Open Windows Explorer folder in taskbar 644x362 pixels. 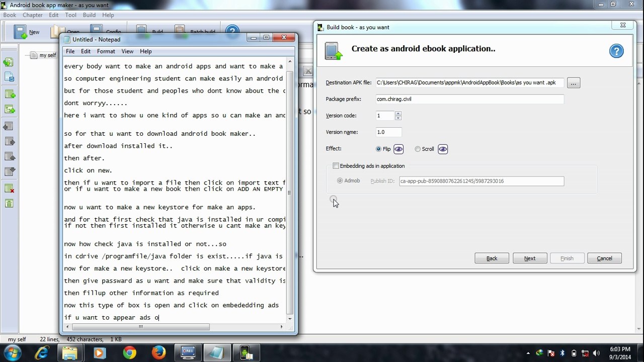point(70,353)
